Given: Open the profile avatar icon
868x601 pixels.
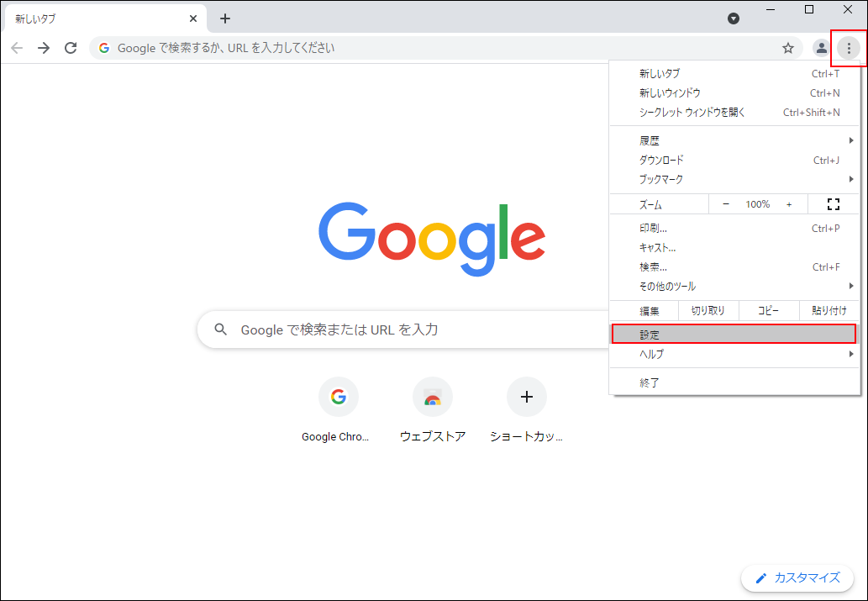Looking at the screenshot, I should pos(821,48).
